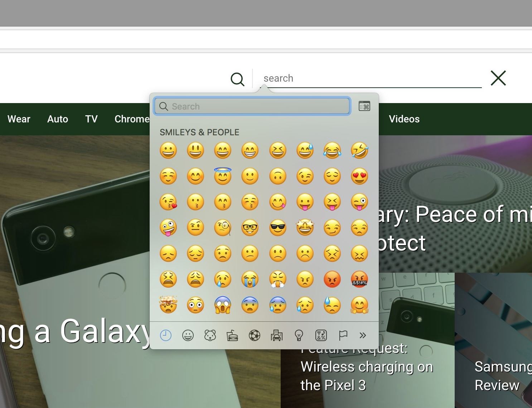
Task: Insert the exploding head emoji
Action: tap(168, 305)
